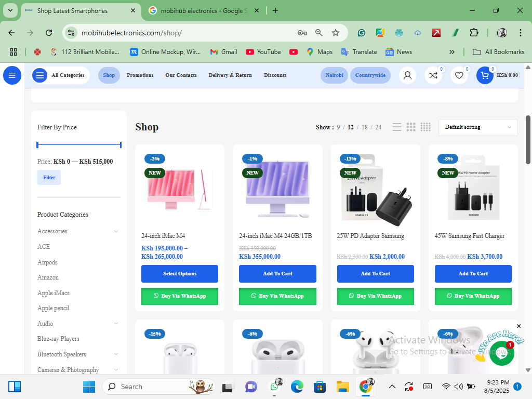This screenshot has height=399, width=532.
Task: Open the shopping cart icon
Action: (x=485, y=75)
